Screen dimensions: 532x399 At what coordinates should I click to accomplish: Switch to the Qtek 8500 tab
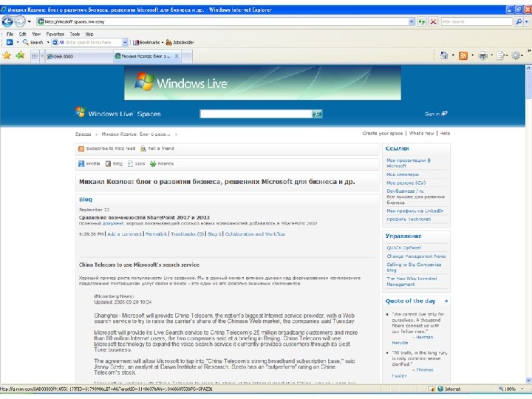pyautogui.click(x=79, y=56)
